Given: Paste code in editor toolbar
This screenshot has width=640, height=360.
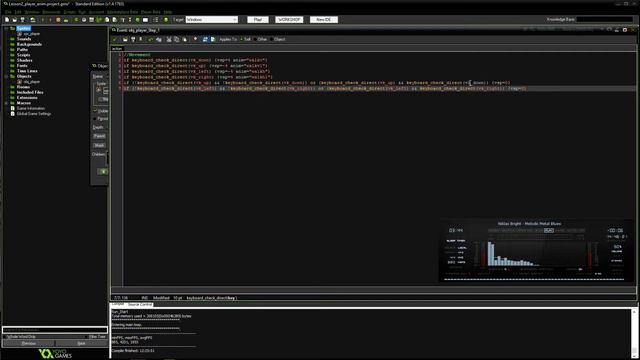Looking at the screenshot, I should coord(185,39).
